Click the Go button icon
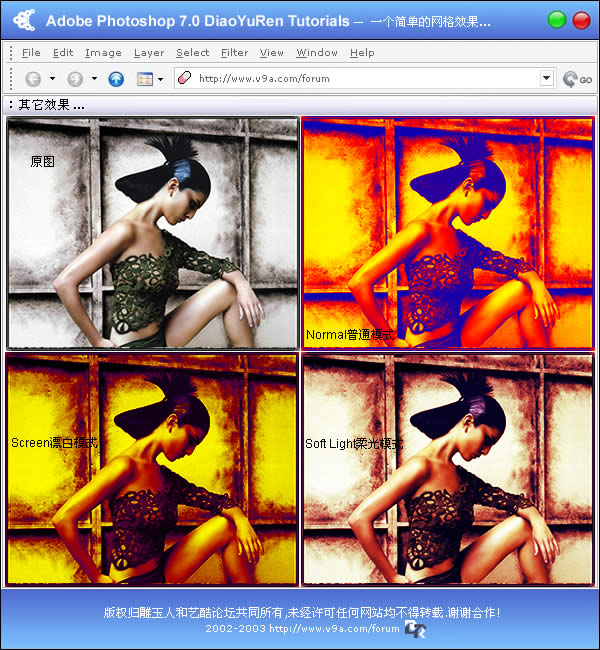 click(577, 79)
